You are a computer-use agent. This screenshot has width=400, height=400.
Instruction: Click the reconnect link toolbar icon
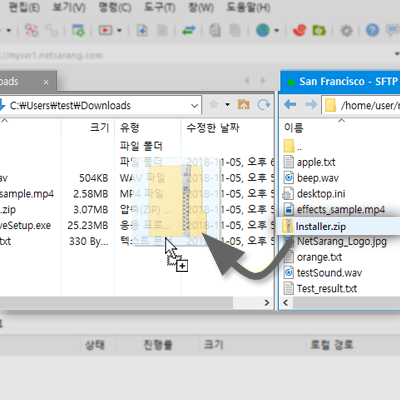point(52,31)
